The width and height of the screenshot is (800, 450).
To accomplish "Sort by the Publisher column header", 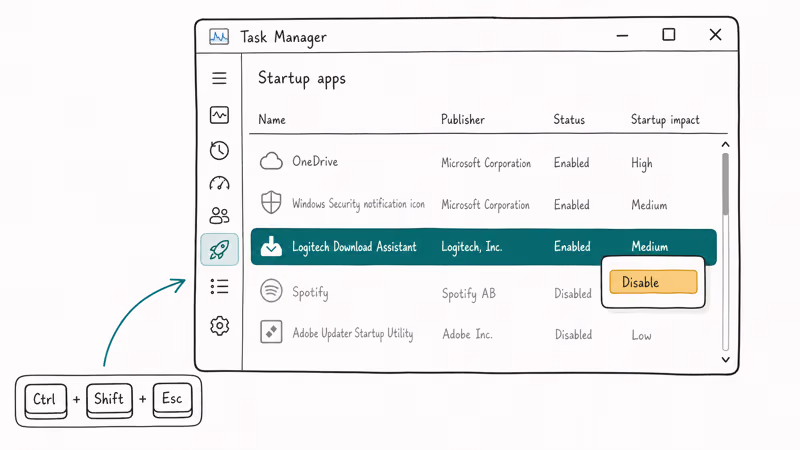I will (x=463, y=119).
